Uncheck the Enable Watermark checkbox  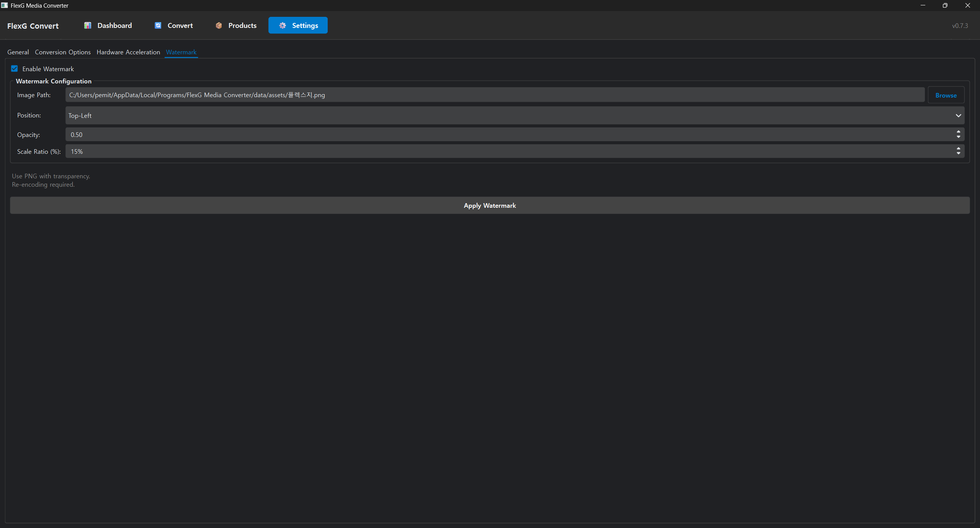[15, 68]
